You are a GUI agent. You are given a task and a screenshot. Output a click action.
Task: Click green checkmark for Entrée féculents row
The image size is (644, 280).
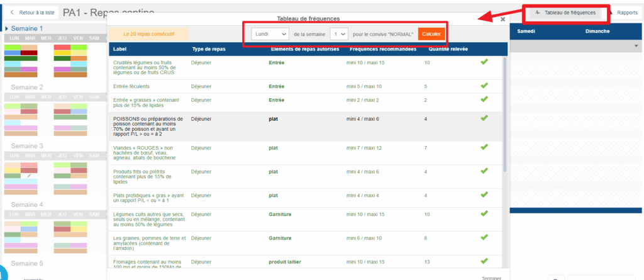[x=484, y=86]
